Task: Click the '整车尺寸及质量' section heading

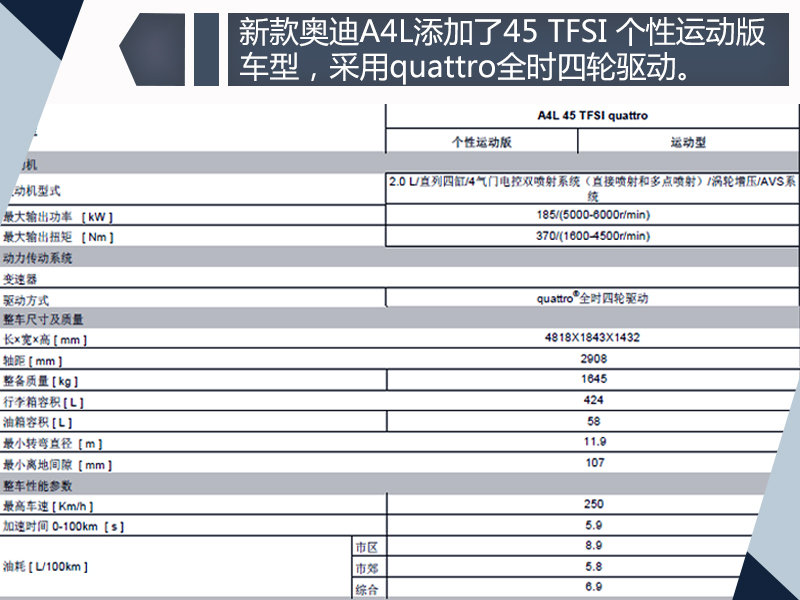Action: click(x=43, y=320)
